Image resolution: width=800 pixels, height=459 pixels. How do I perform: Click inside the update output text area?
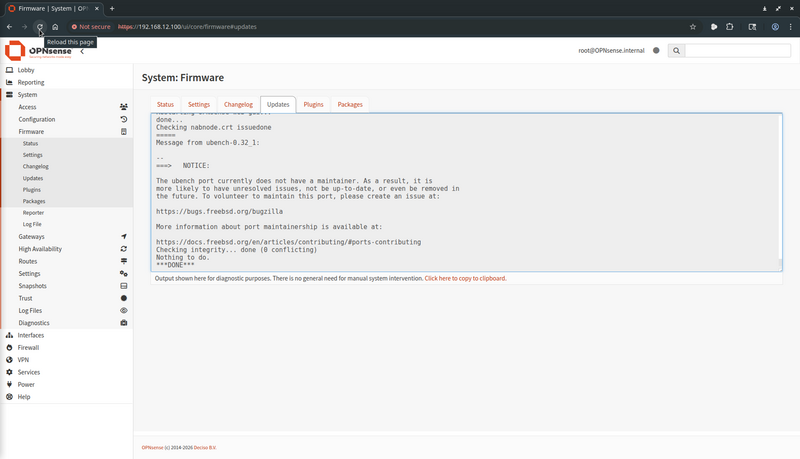[x=466, y=192]
